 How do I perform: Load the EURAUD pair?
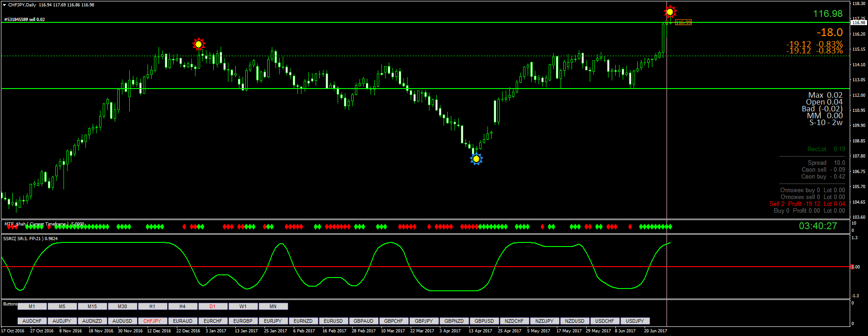coord(183,321)
